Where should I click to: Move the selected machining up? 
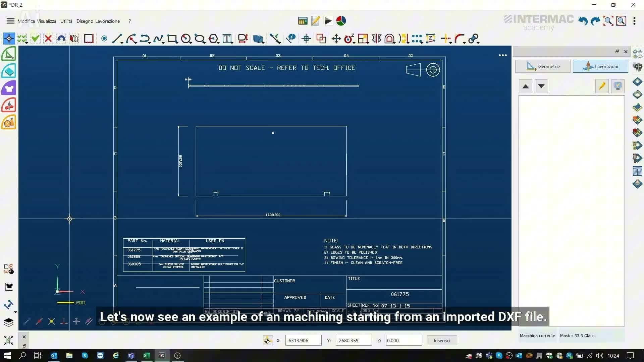click(x=526, y=86)
